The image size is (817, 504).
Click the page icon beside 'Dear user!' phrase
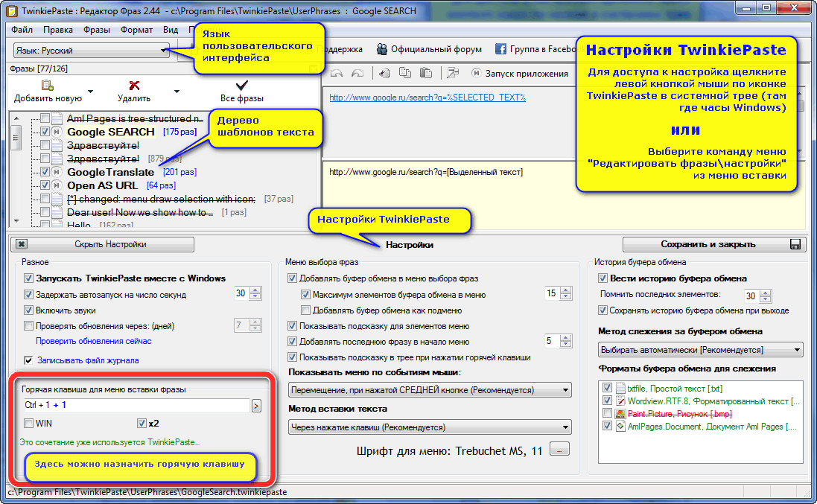(x=57, y=212)
